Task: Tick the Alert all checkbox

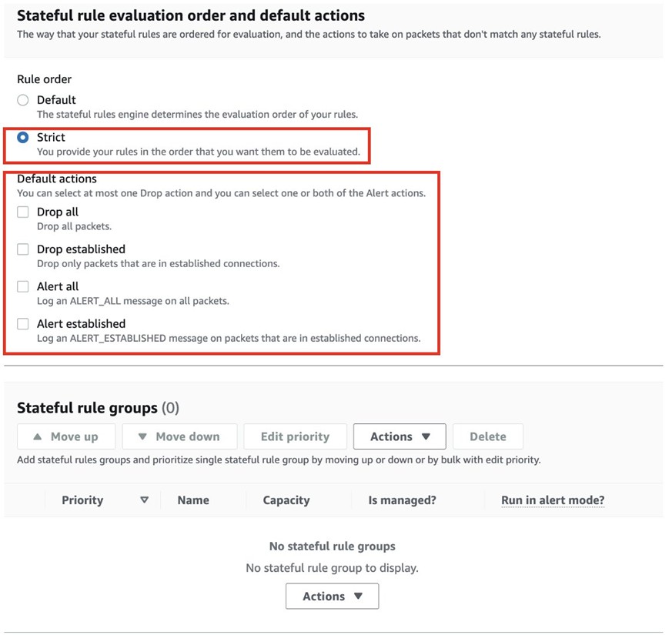Action: coord(23,286)
